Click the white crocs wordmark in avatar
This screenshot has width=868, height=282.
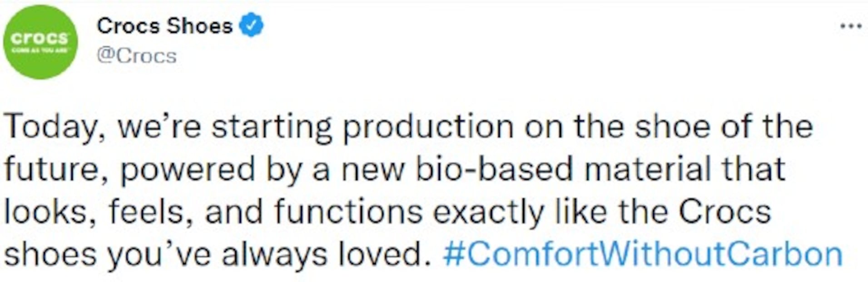click(x=40, y=38)
